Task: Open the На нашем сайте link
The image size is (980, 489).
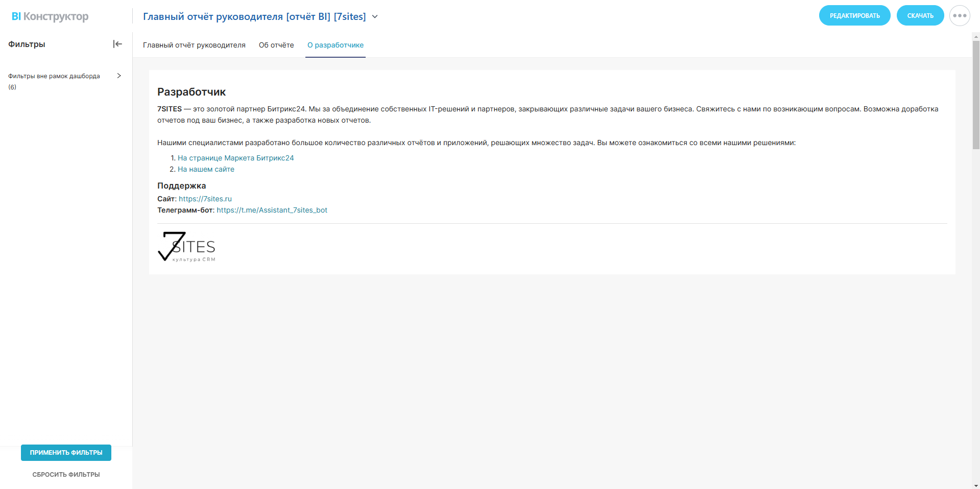Action: tap(206, 169)
